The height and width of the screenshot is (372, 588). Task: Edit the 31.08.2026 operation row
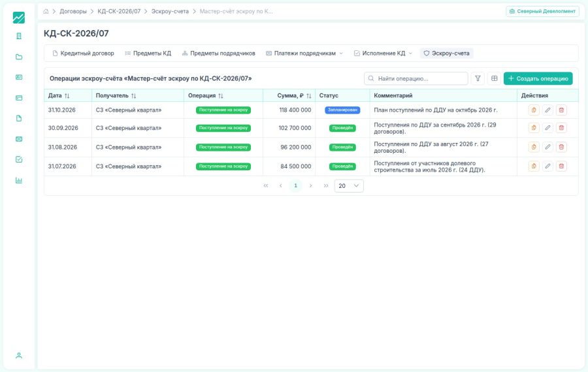pos(547,147)
